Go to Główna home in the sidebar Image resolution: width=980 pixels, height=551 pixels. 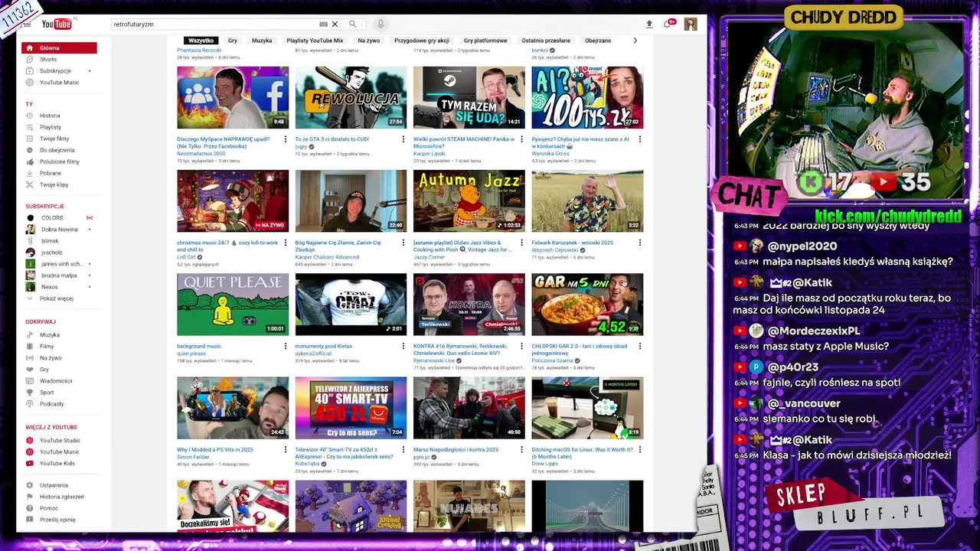coord(60,47)
